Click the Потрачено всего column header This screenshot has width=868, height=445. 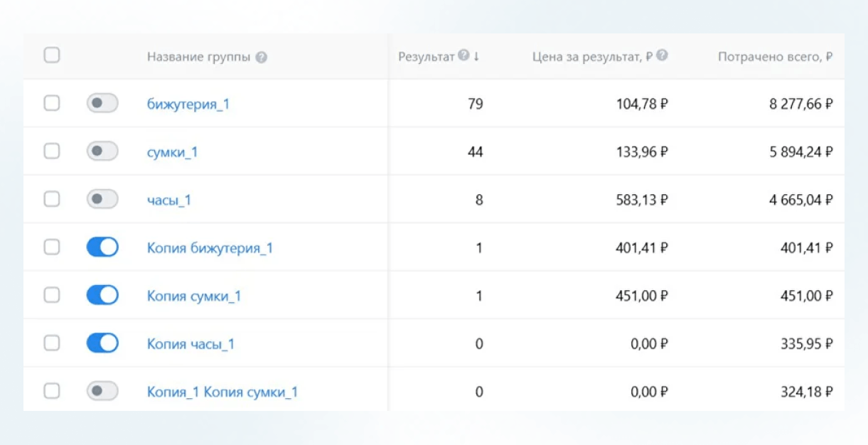pyautogui.click(x=775, y=57)
